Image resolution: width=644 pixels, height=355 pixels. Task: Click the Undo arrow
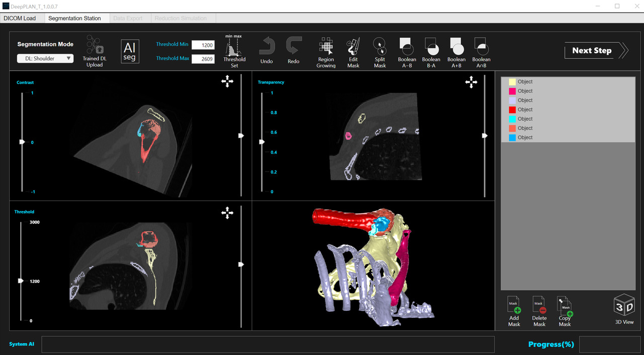[x=267, y=51]
